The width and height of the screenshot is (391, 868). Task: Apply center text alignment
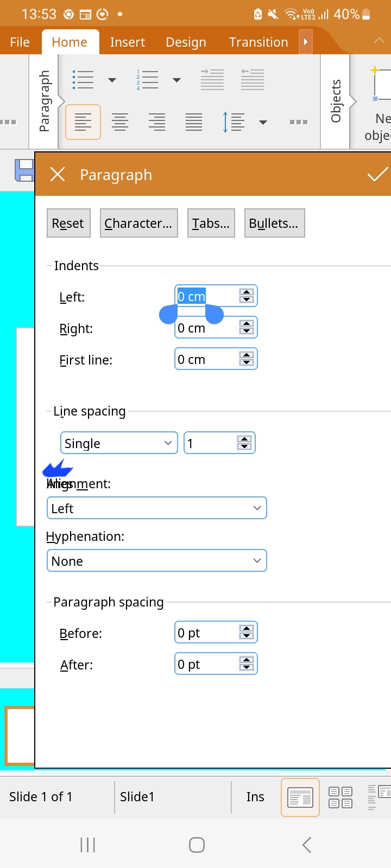point(120,122)
